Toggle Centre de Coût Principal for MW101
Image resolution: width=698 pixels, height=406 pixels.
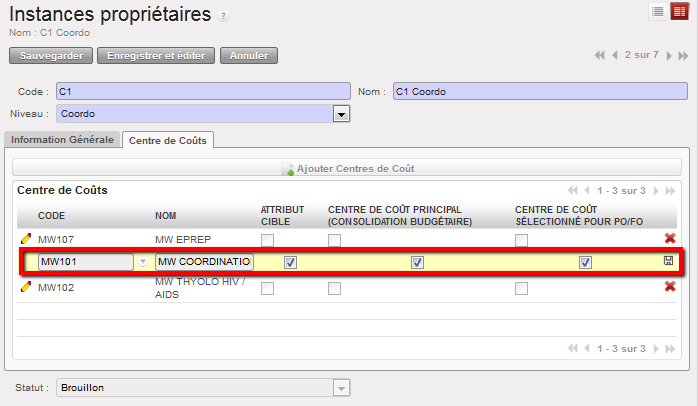[418, 262]
